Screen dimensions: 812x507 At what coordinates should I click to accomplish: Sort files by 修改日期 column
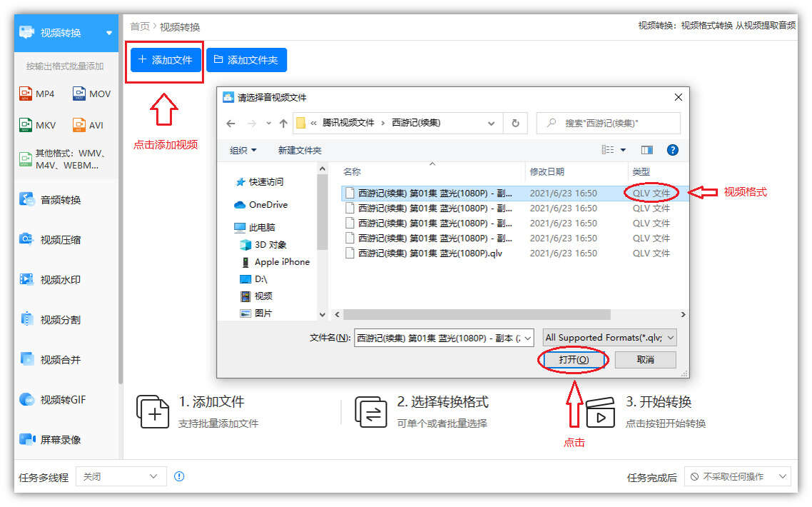pyautogui.click(x=547, y=171)
